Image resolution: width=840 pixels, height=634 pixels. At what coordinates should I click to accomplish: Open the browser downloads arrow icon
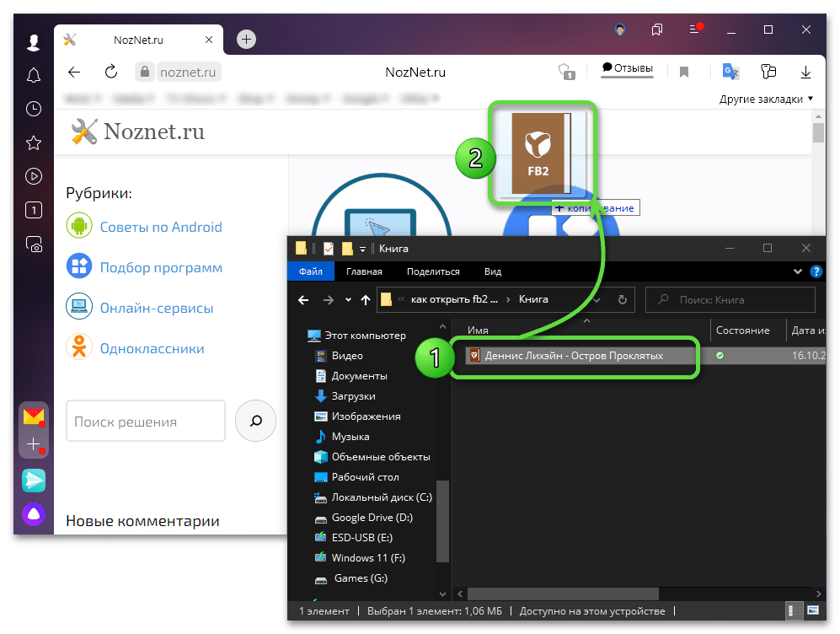tap(805, 73)
